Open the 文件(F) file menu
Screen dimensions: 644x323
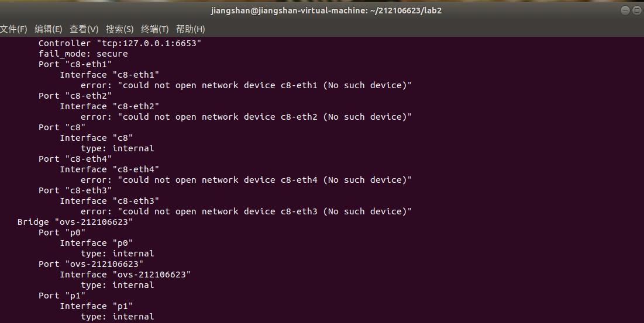coord(13,29)
